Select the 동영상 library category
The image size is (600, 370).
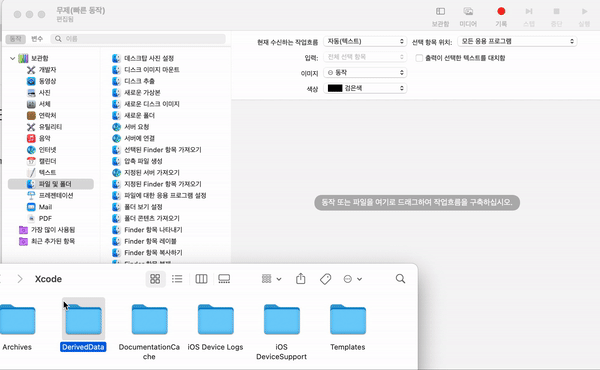tap(47, 81)
